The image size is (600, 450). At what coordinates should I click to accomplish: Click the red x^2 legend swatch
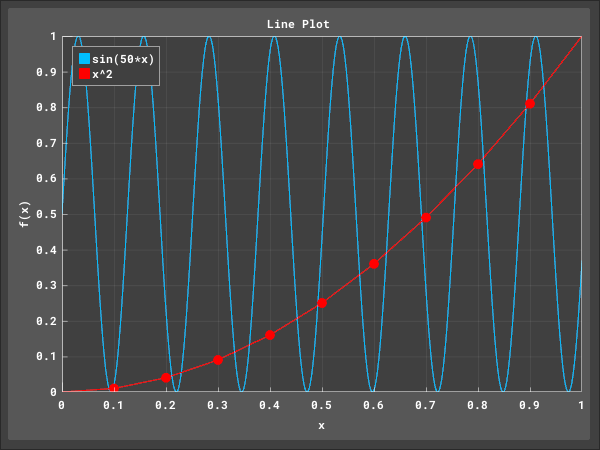[85, 73]
